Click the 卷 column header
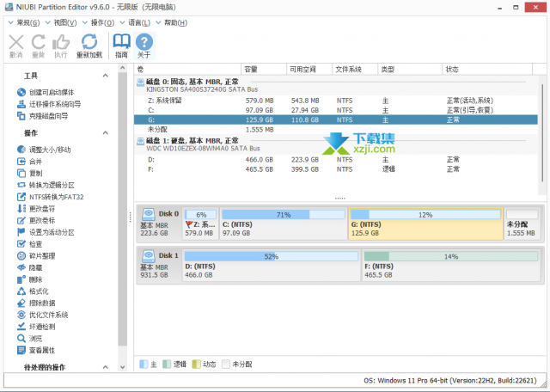550x392 pixels. point(187,69)
